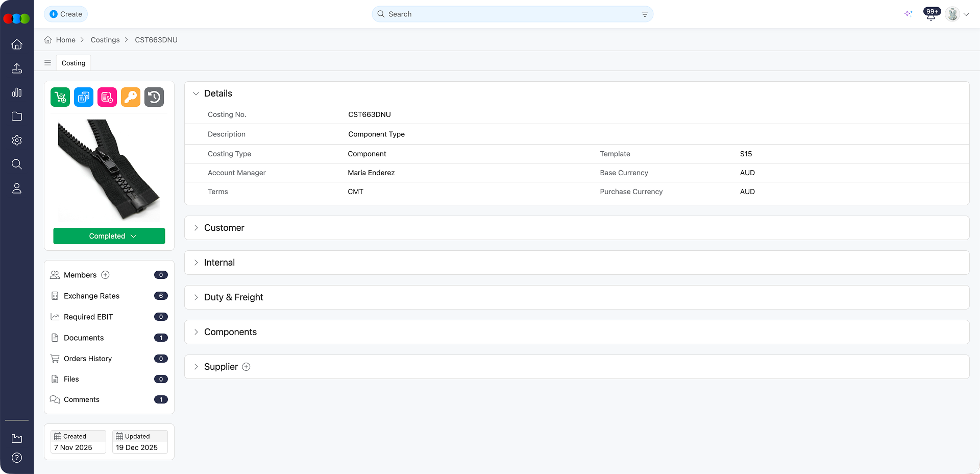Image resolution: width=980 pixels, height=474 pixels.
Task: Open the grey history clock icon
Action: click(154, 97)
